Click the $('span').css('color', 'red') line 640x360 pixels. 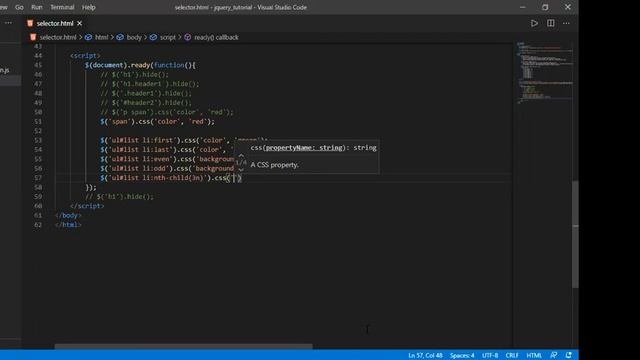pyautogui.click(x=157, y=122)
